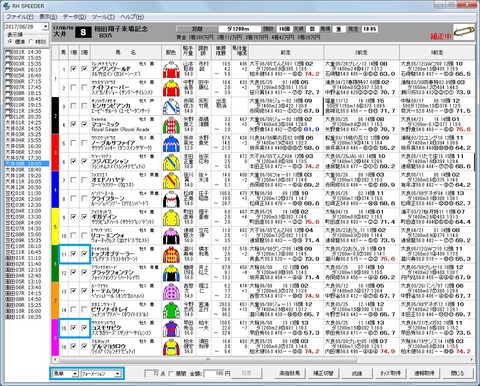Viewport: 480px width, 386px height.
Task: Click the RH SPEEDER app icon in title bar
Action: (6, 6)
